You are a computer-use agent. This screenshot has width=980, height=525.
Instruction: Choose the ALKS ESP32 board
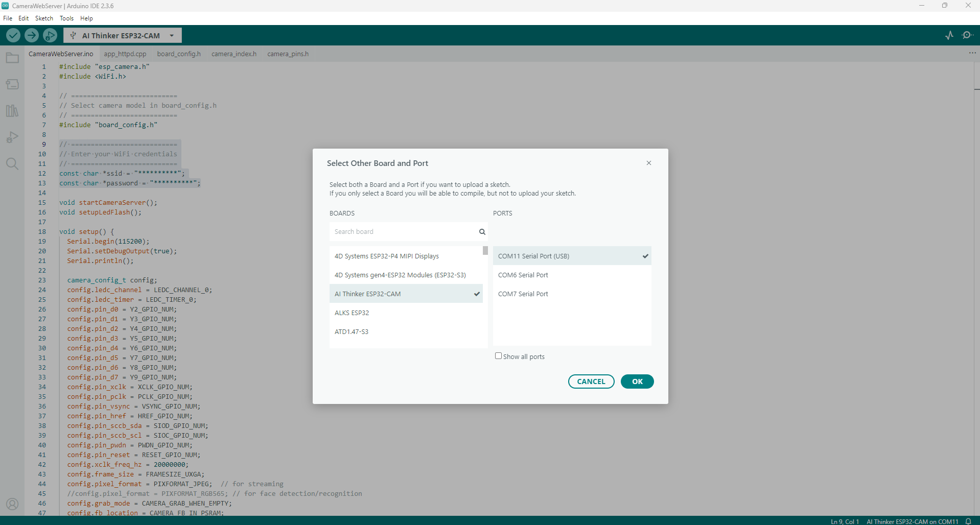click(352, 313)
